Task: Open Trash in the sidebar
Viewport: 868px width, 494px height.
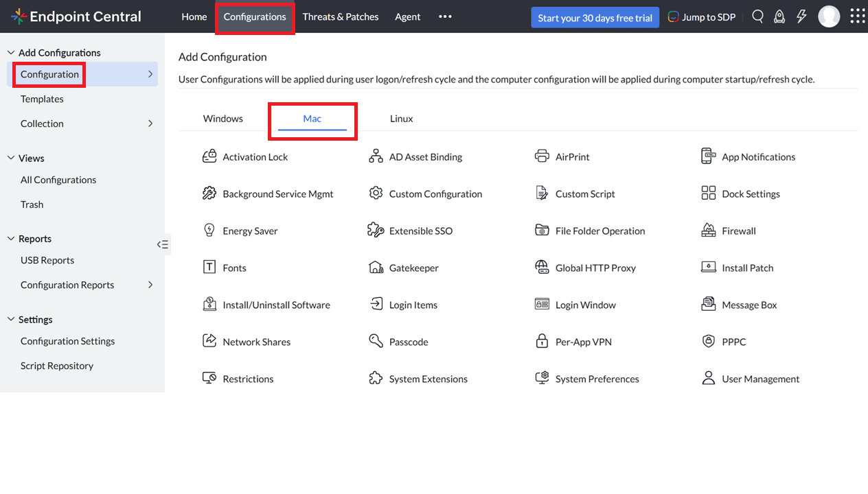Action: (x=32, y=204)
